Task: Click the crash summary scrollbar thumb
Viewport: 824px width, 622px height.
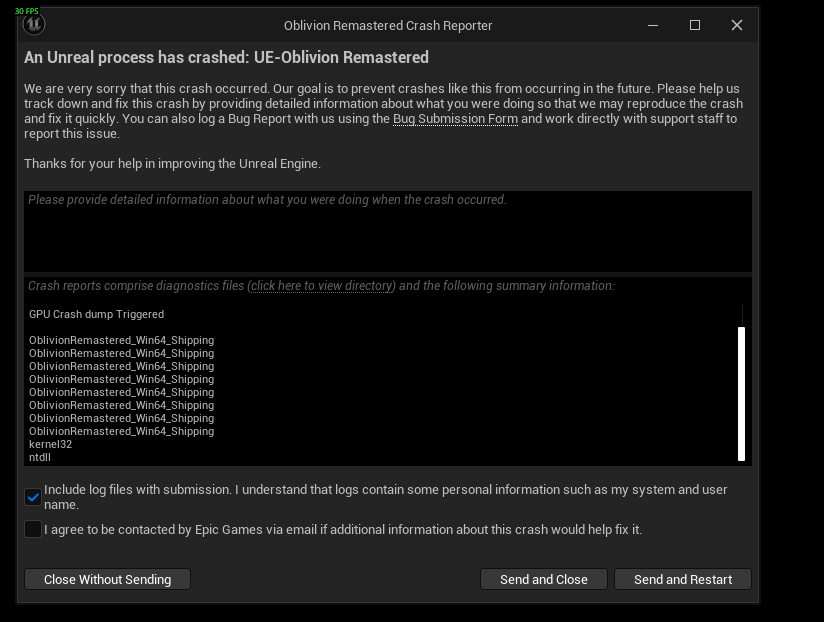Action: click(741, 392)
